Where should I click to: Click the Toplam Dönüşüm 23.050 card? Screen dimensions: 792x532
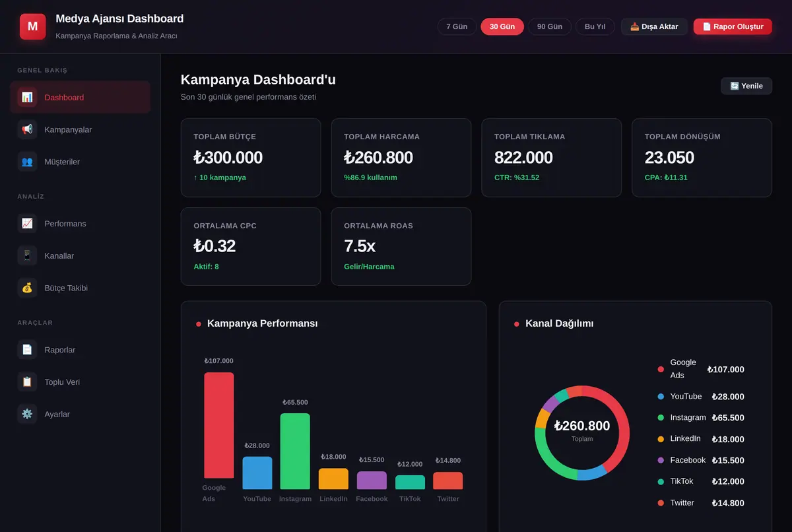702,158
